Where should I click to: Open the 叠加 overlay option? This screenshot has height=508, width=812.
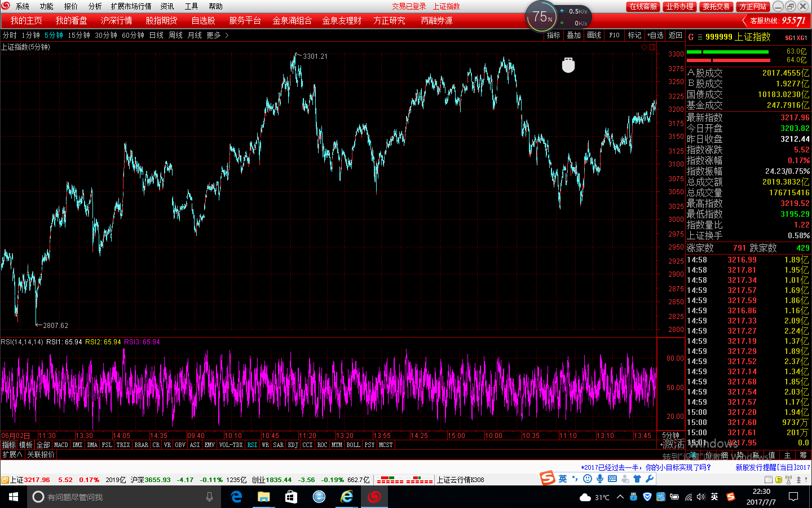[573, 35]
